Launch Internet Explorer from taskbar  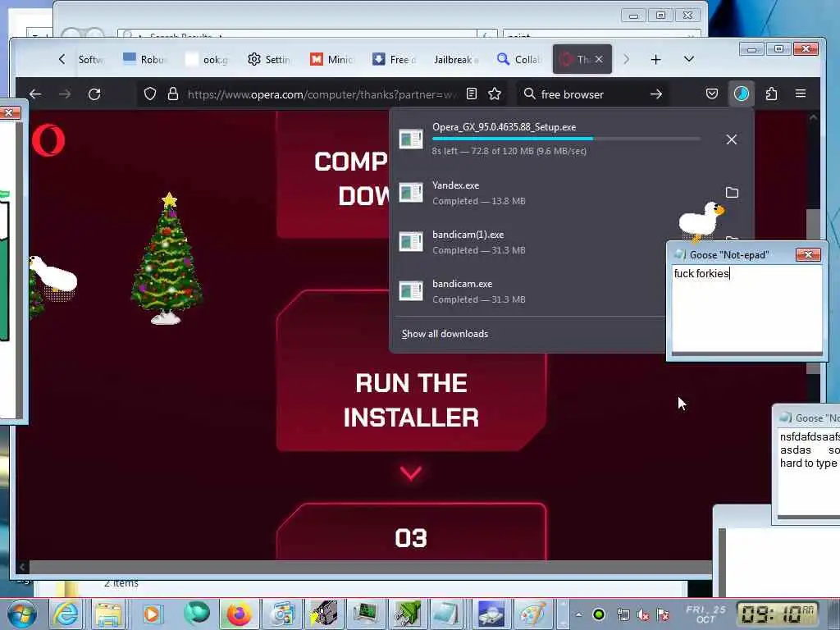66,614
